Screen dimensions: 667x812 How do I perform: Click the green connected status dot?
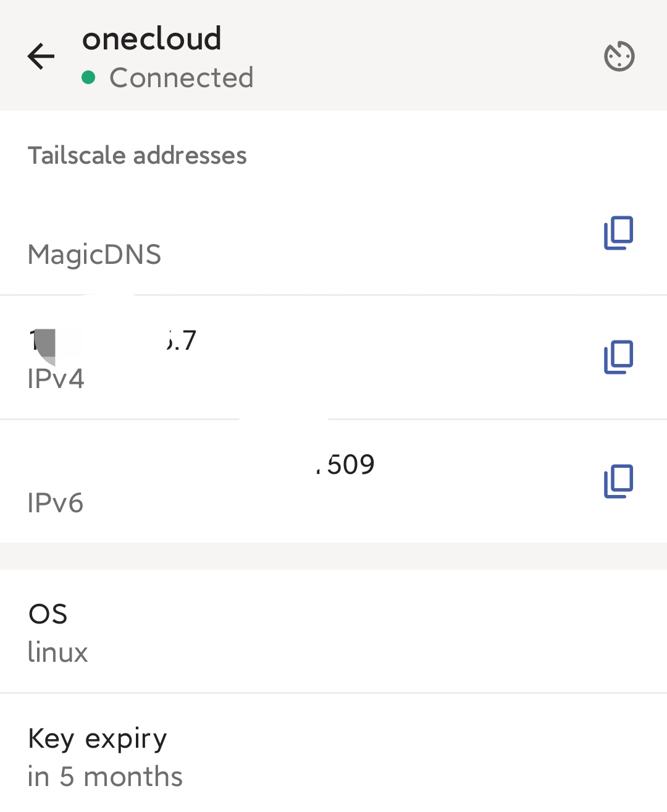tap(88, 78)
